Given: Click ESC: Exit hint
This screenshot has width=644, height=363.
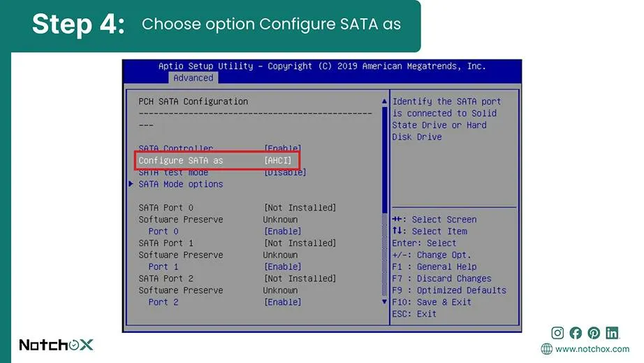Looking at the screenshot, I should tap(414, 314).
